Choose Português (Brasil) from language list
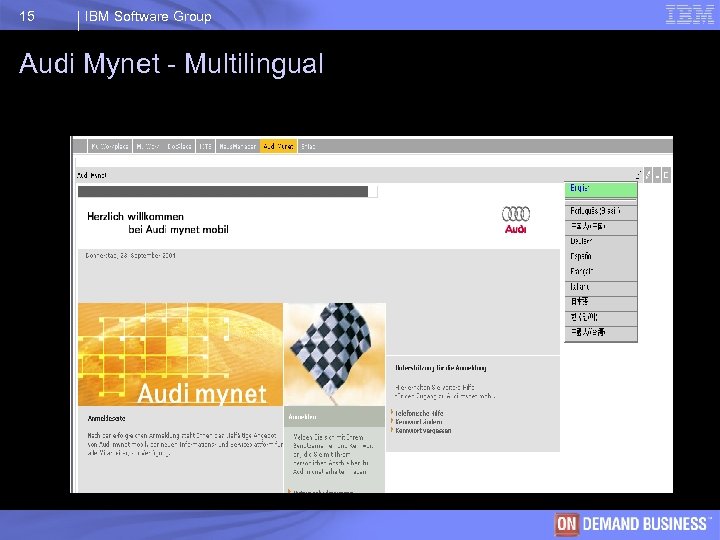This screenshot has height=540, width=720. click(x=601, y=211)
